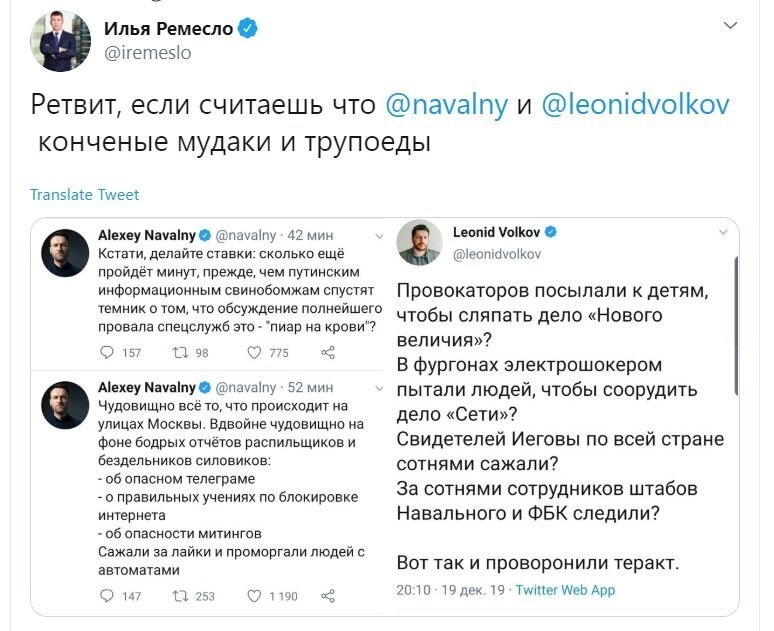Like the Navalny tweet with 775 likes
The height and width of the screenshot is (631, 774).
254,353
